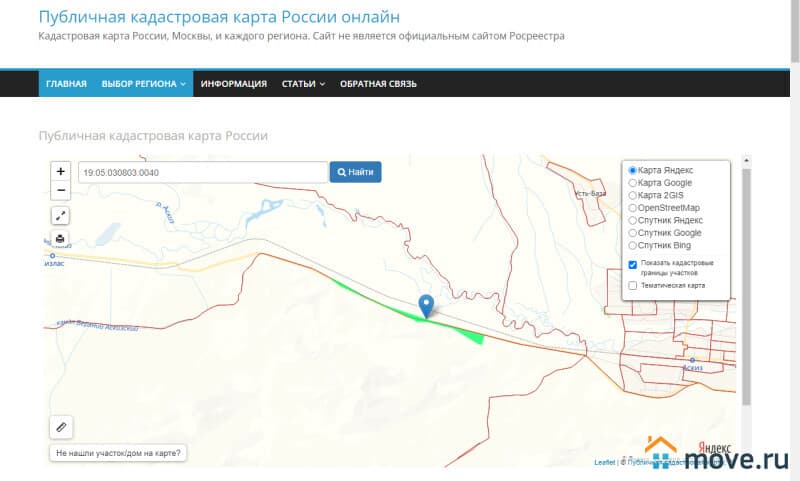The image size is (800, 481).
Task: Expand СТАТЬИ dropdown menu
Action: (x=303, y=84)
